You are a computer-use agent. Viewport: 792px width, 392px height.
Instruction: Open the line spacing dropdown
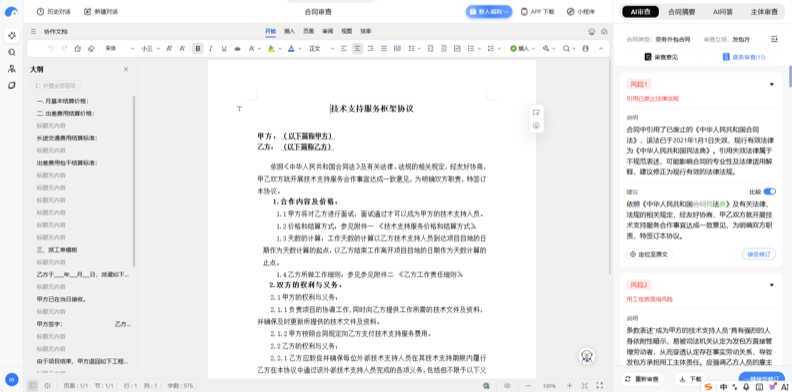pyautogui.click(x=414, y=48)
